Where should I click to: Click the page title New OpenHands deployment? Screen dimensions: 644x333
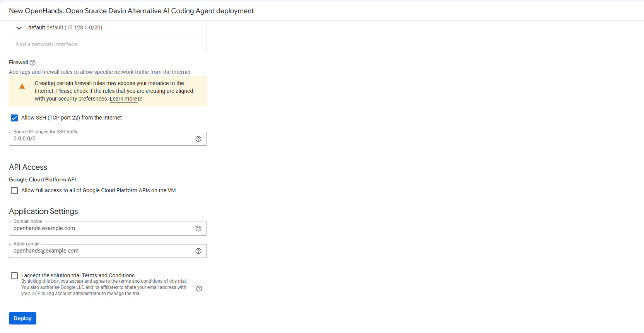(x=132, y=11)
